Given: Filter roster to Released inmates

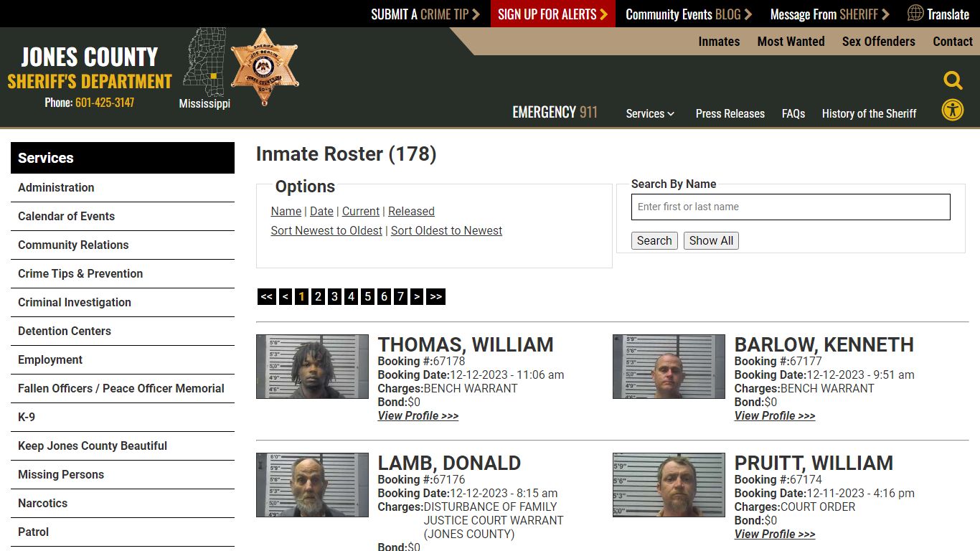Looking at the screenshot, I should 411,211.
